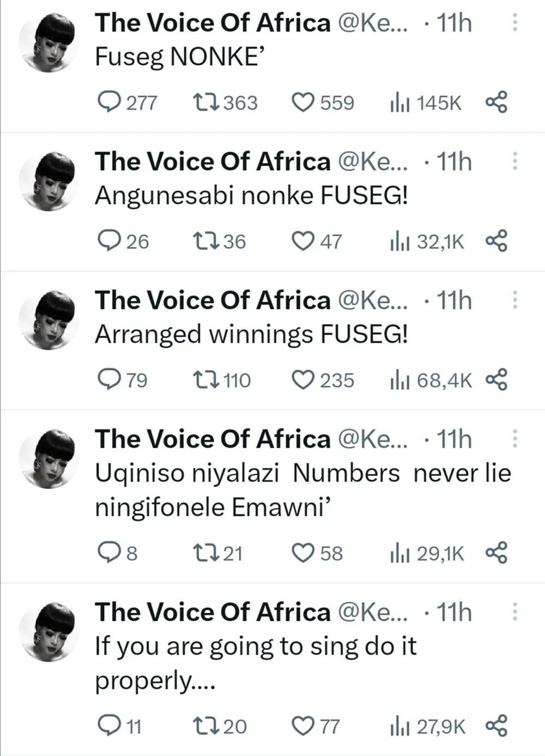545x756 pixels.
Task: Reply to 'Arranged winnings FUSEG!' tweet
Action: click(x=109, y=380)
